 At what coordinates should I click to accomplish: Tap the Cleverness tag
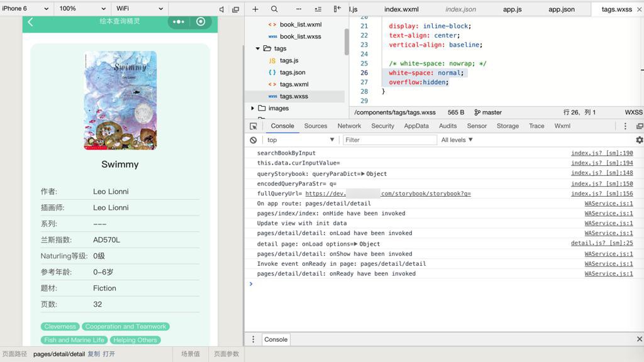click(60, 327)
